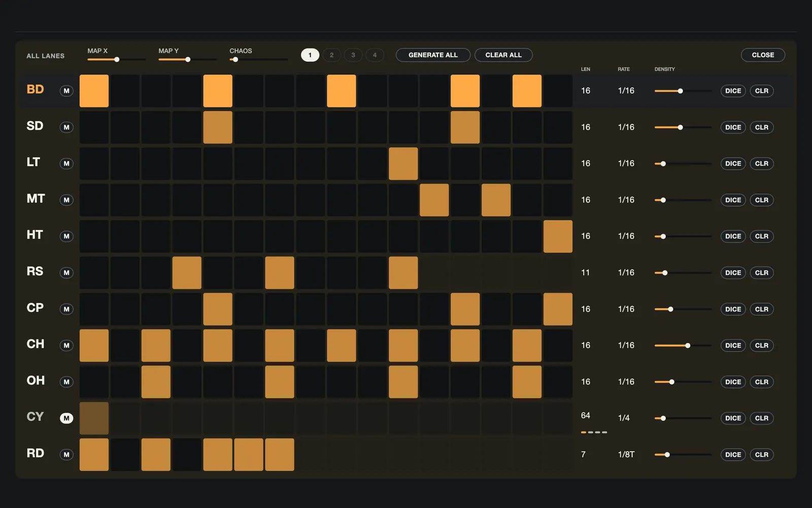Select the OH lane label
The width and height of the screenshot is (812, 508).
point(36,380)
